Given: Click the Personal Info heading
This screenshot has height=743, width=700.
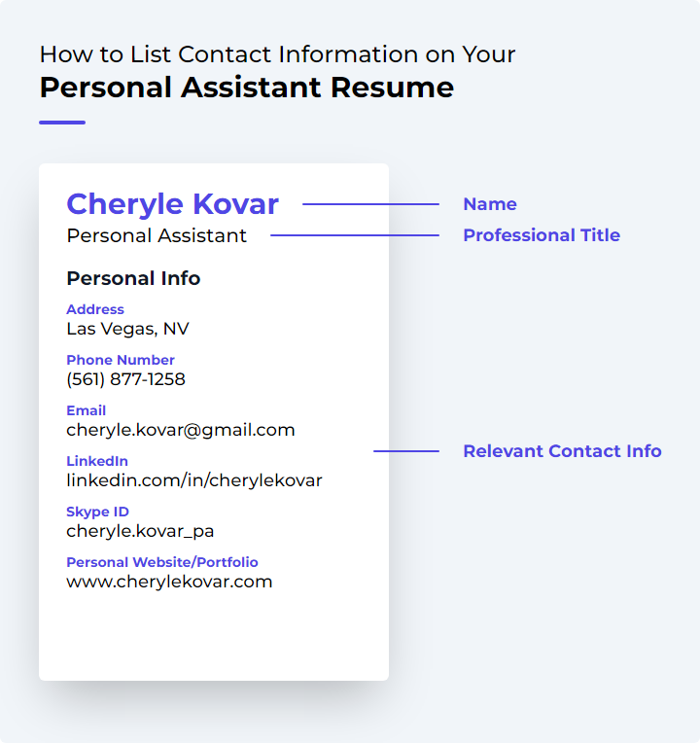Looking at the screenshot, I should (133, 278).
